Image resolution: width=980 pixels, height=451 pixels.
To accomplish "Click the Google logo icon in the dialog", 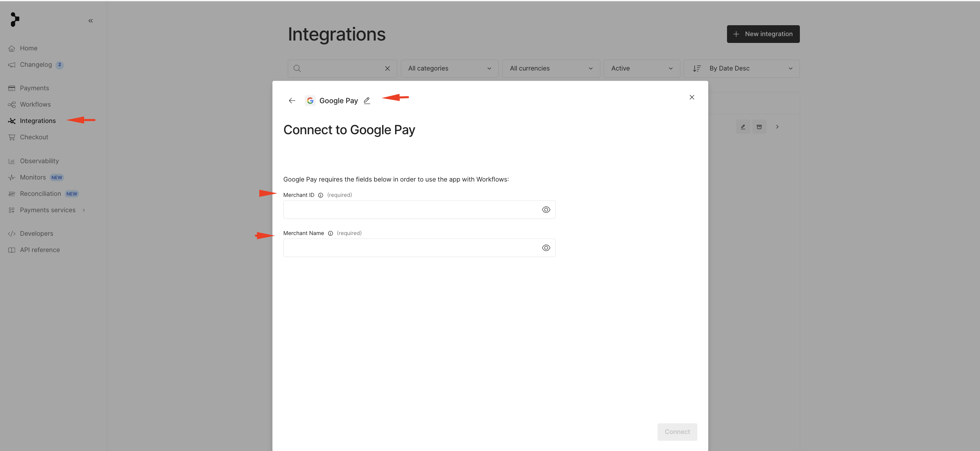I will (310, 101).
